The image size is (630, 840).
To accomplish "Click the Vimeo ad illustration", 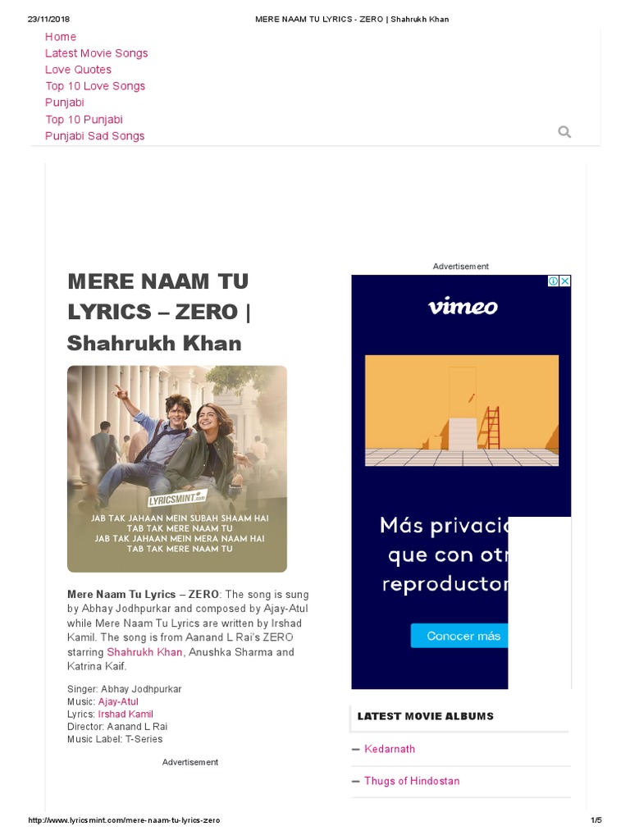I will pyautogui.click(x=462, y=410).
